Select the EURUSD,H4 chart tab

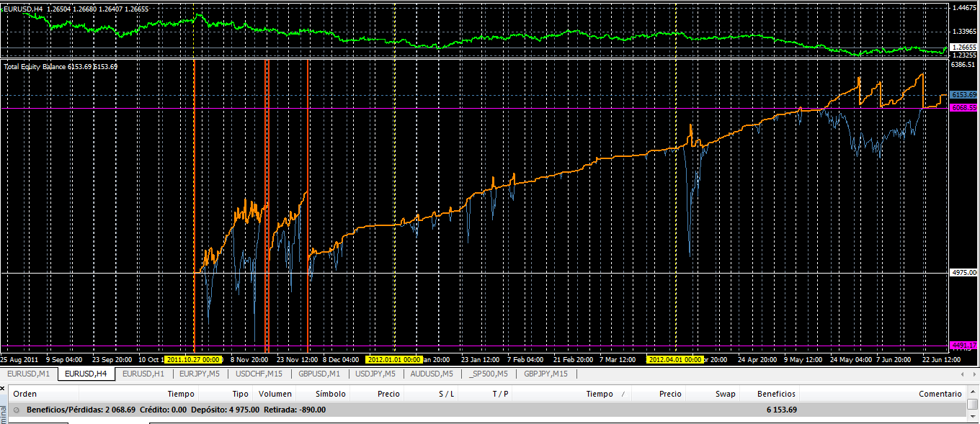pos(86,374)
